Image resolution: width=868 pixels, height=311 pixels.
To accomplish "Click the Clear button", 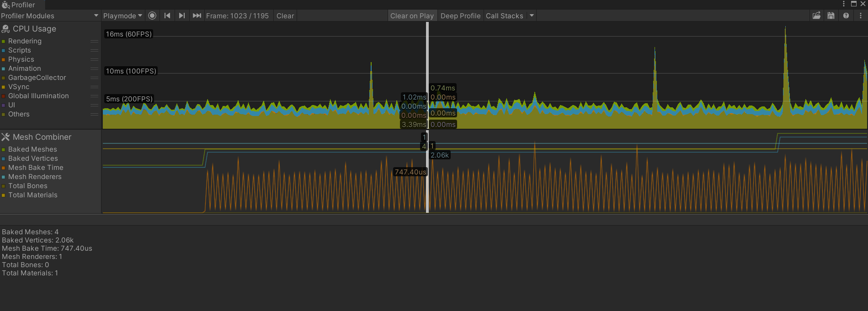I will point(285,16).
